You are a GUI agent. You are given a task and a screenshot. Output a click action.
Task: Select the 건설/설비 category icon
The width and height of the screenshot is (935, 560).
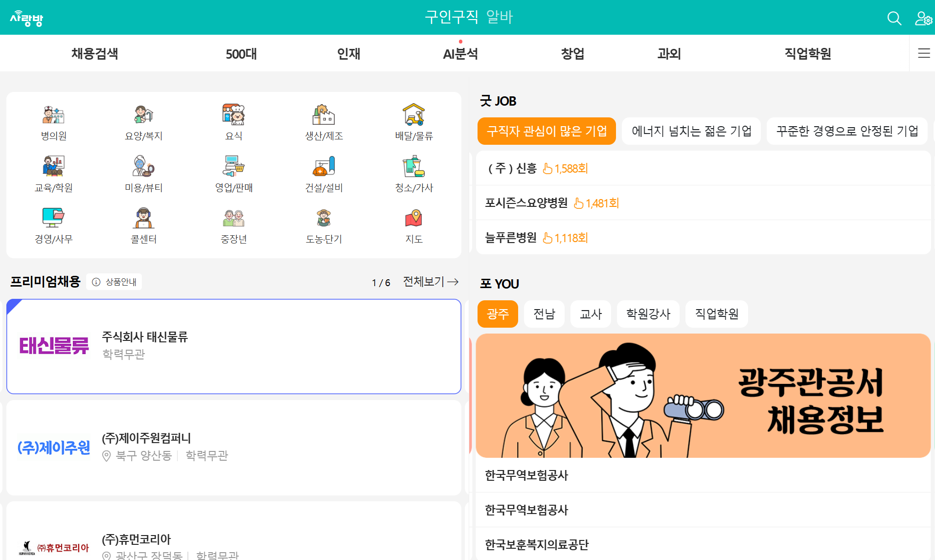pyautogui.click(x=323, y=166)
